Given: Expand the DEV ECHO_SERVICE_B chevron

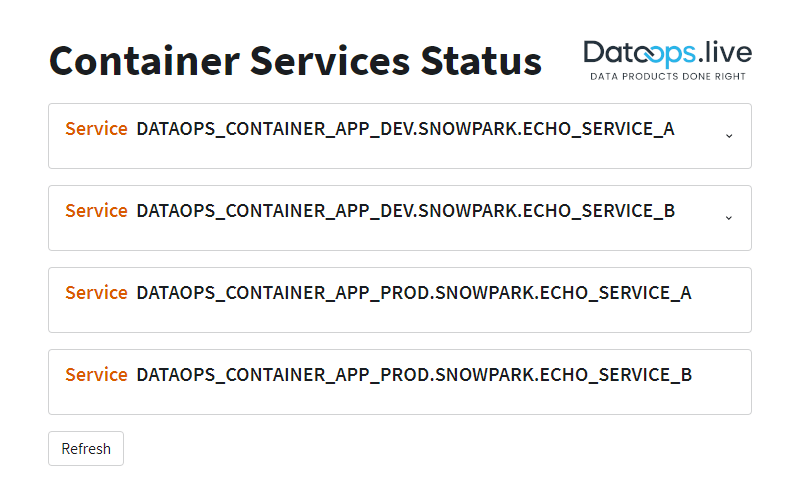Looking at the screenshot, I should coord(729,217).
